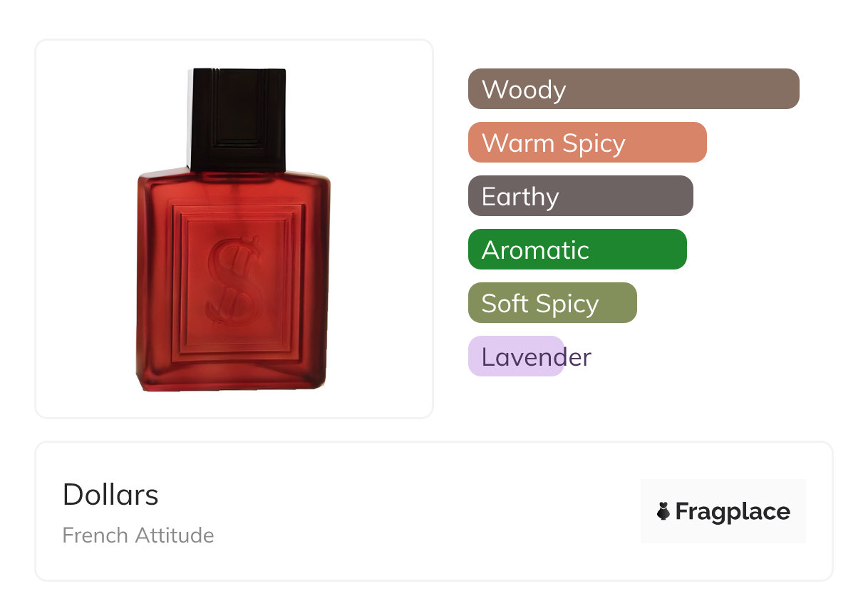Pick the green Aromatic accord bar

pyautogui.click(x=577, y=250)
